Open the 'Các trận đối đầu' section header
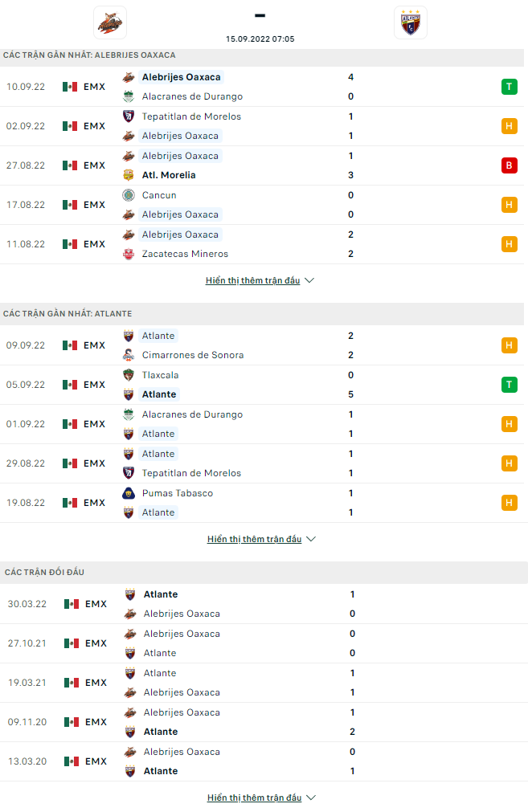 tap(44, 573)
